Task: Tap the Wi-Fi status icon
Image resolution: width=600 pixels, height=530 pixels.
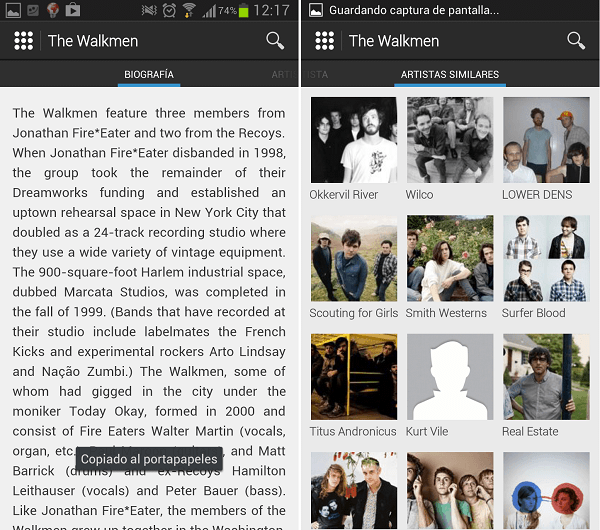Action: coord(189,10)
